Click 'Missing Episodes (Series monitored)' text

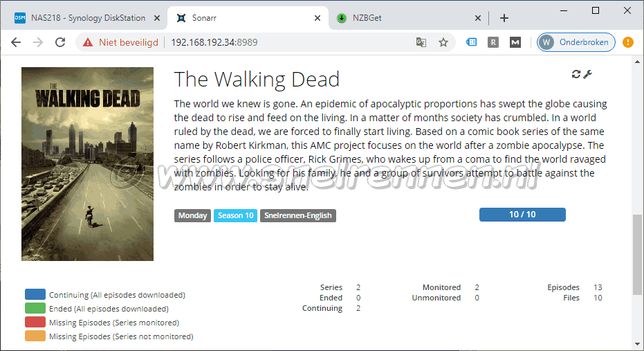[x=114, y=323]
